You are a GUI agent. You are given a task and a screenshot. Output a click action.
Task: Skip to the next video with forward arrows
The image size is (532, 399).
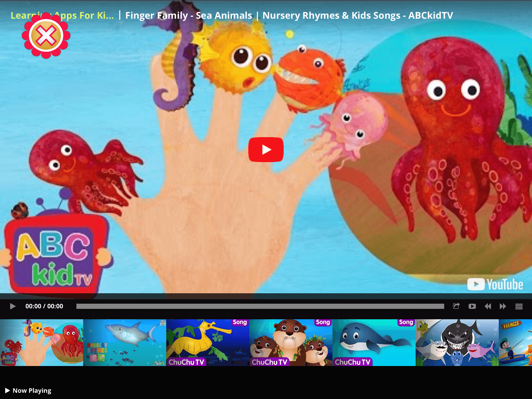click(x=503, y=306)
